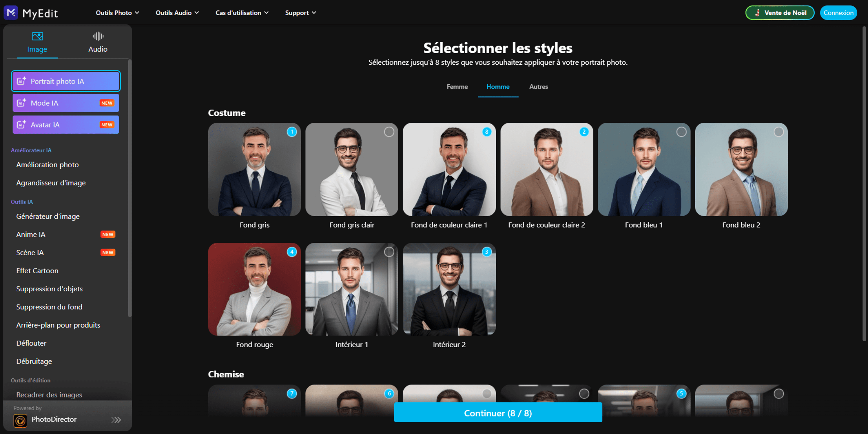
Task: Expand the PhotoDirector panel arrows
Action: pyautogui.click(x=116, y=420)
